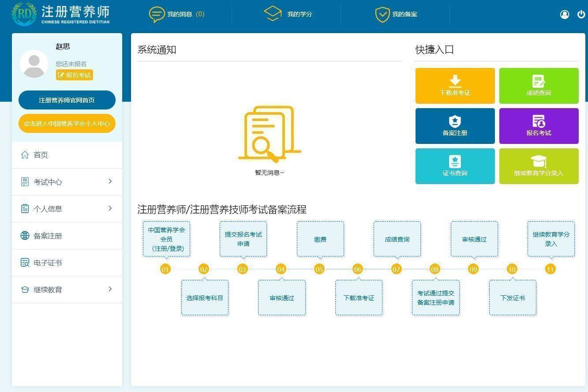Go to 首页 in the sidebar

tap(41, 155)
